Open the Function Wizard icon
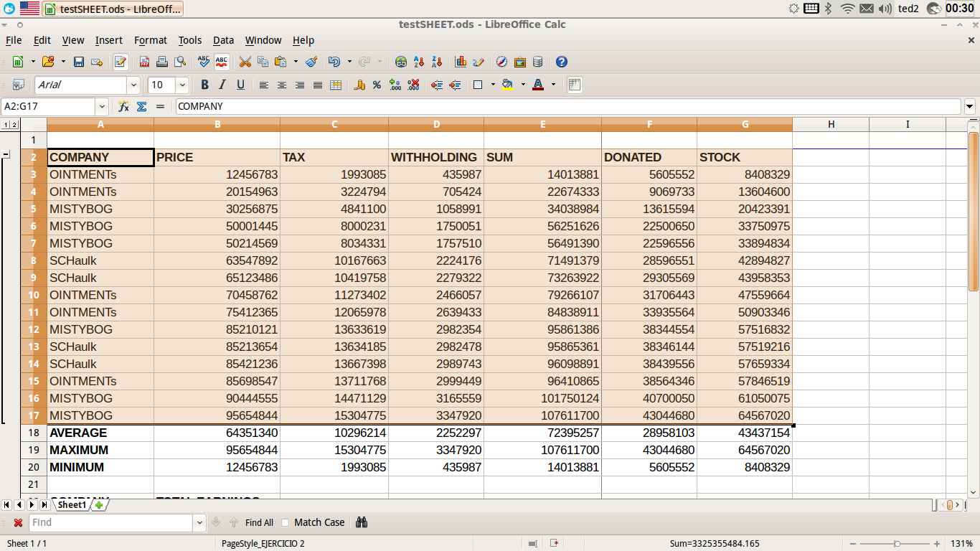The height and width of the screenshot is (551, 980). coord(123,107)
